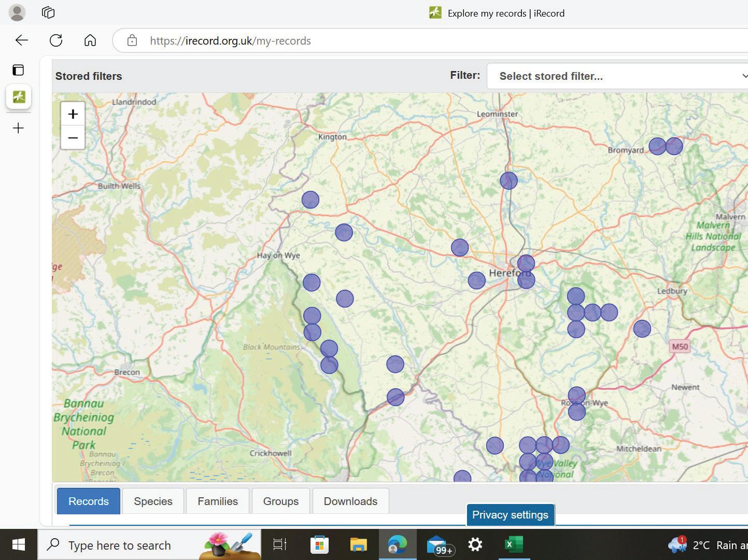
Task: Switch to the Downloads tab
Action: [350, 501]
